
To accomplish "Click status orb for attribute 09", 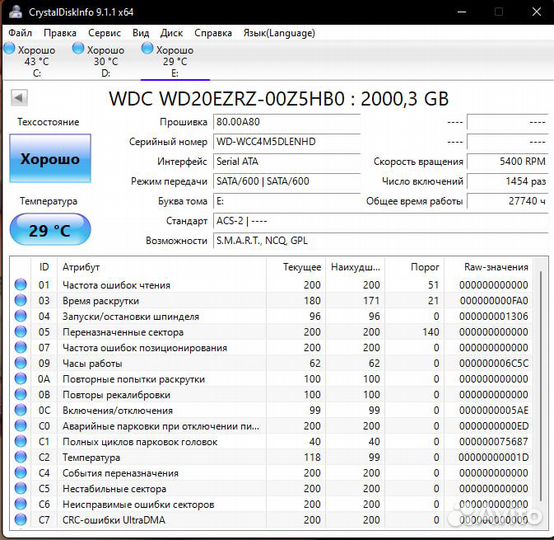I will (21, 363).
